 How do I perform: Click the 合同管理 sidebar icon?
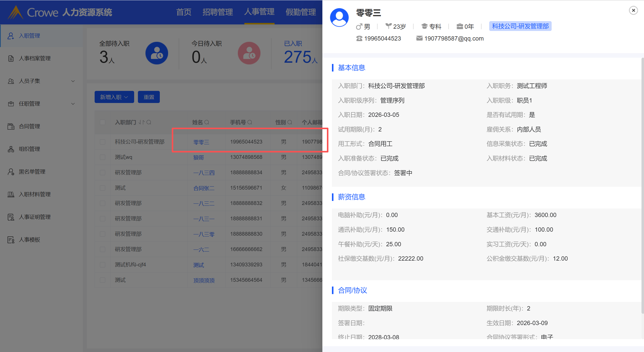coord(11,126)
